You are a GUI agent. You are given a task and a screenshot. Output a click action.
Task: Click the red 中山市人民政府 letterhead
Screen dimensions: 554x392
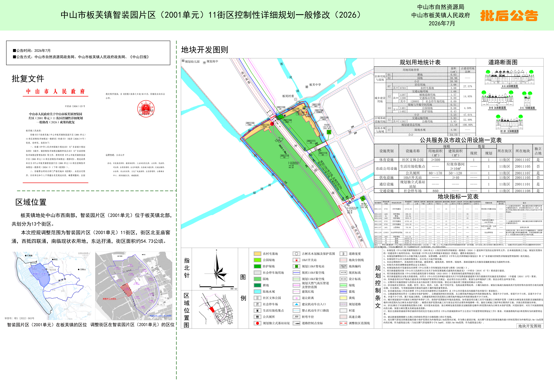(x=55, y=91)
